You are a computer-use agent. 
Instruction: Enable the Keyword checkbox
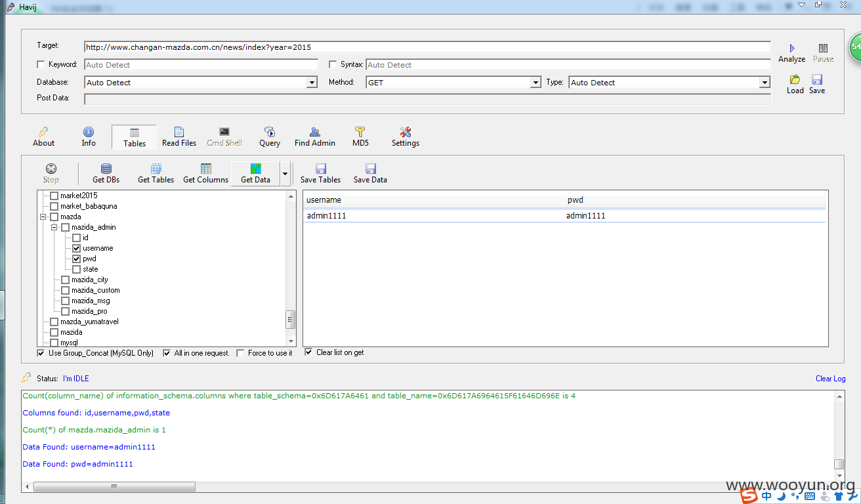pos(41,64)
